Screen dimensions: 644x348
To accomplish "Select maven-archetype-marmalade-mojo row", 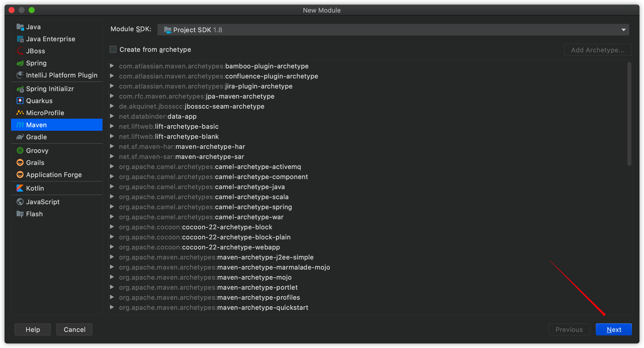I will pyautogui.click(x=368, y=267).
